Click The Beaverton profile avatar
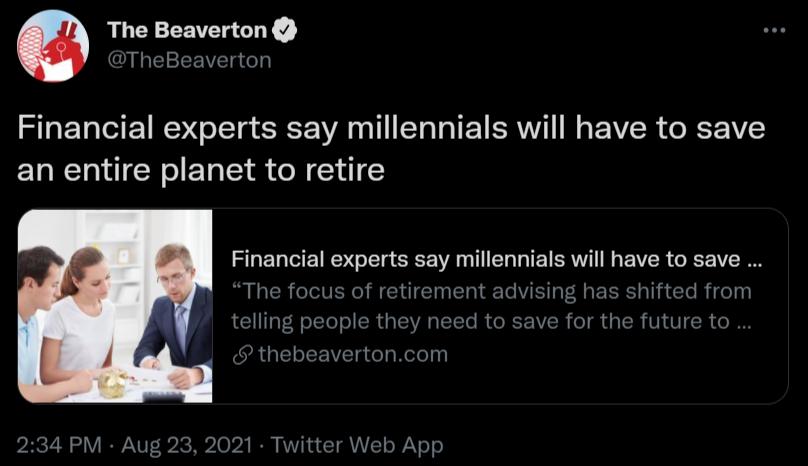808x466 pixels. tap(53, 46)
